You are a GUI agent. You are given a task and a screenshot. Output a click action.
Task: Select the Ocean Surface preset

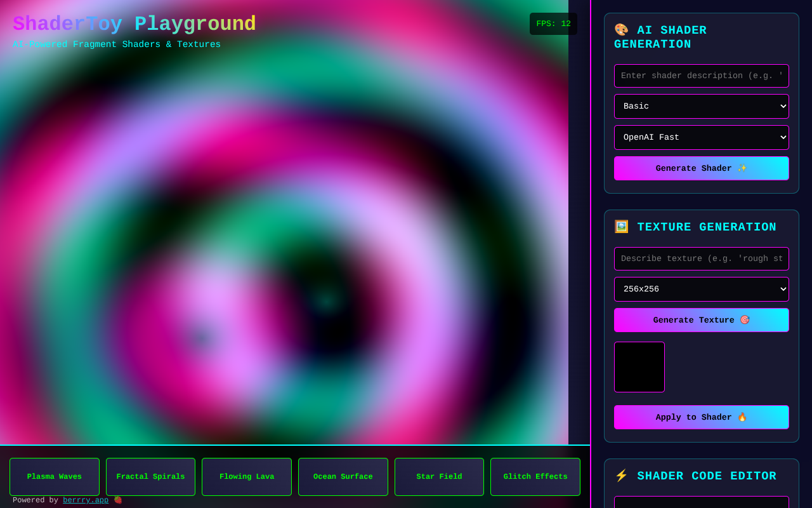(x=343, y=476)
